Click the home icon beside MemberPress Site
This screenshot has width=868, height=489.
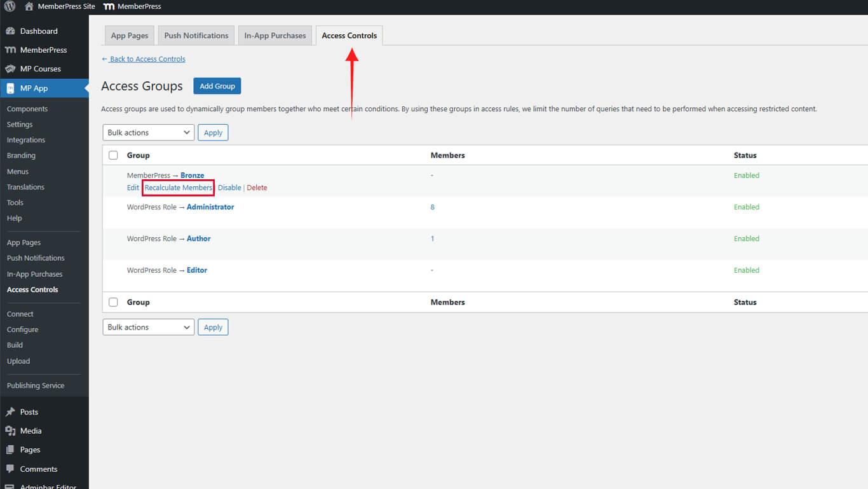coord(29,6)
